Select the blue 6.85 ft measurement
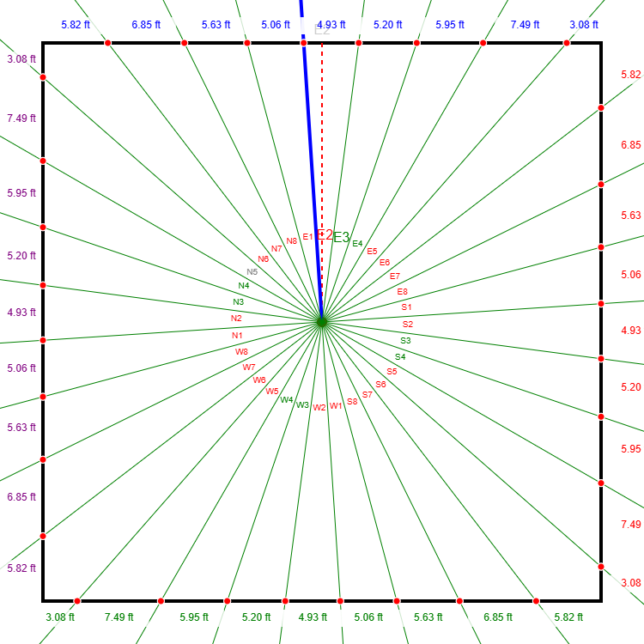 tap(146, 25)
